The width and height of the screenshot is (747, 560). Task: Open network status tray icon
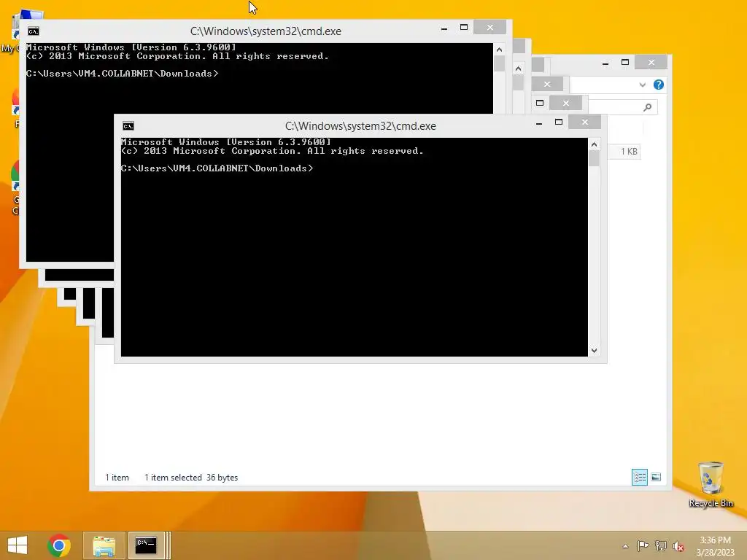[x=661, y=545]
